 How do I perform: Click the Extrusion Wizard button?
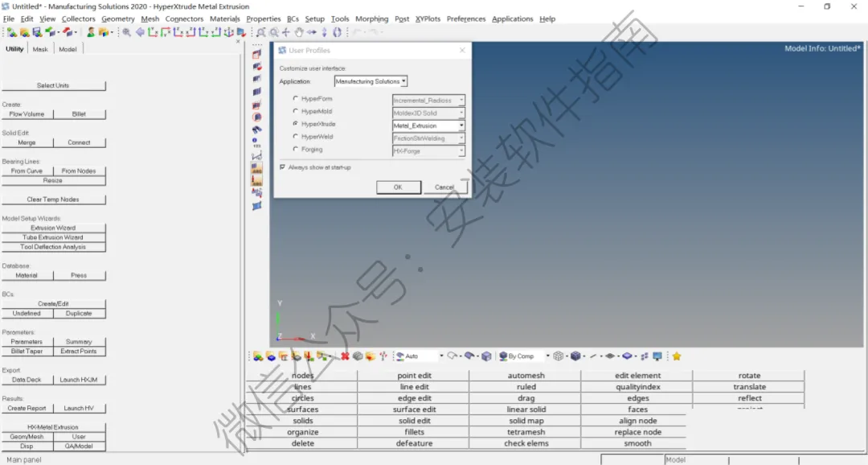click(x=53, y=228)
